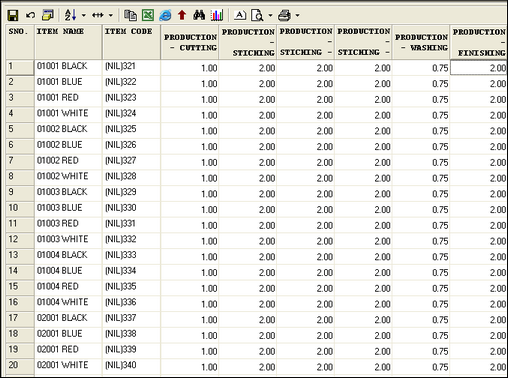Click item name 01004 BLUE
This screenshot has width=508, height=378.
click(x=59, y=271)
